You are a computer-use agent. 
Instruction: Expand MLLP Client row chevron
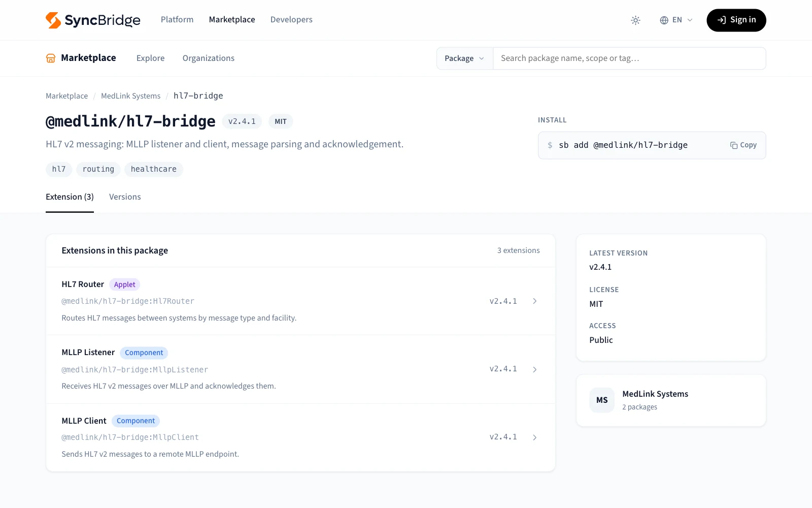coord(534,437)
